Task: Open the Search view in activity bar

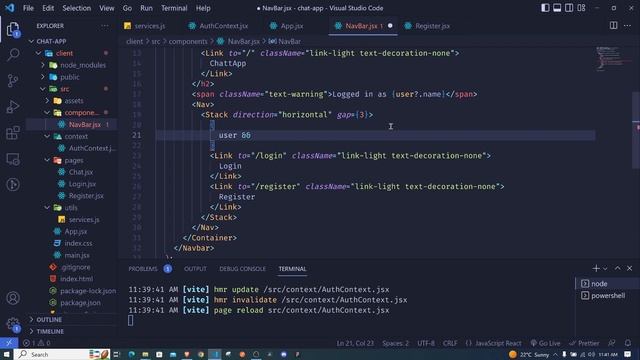Action: [x=13, y=54]
